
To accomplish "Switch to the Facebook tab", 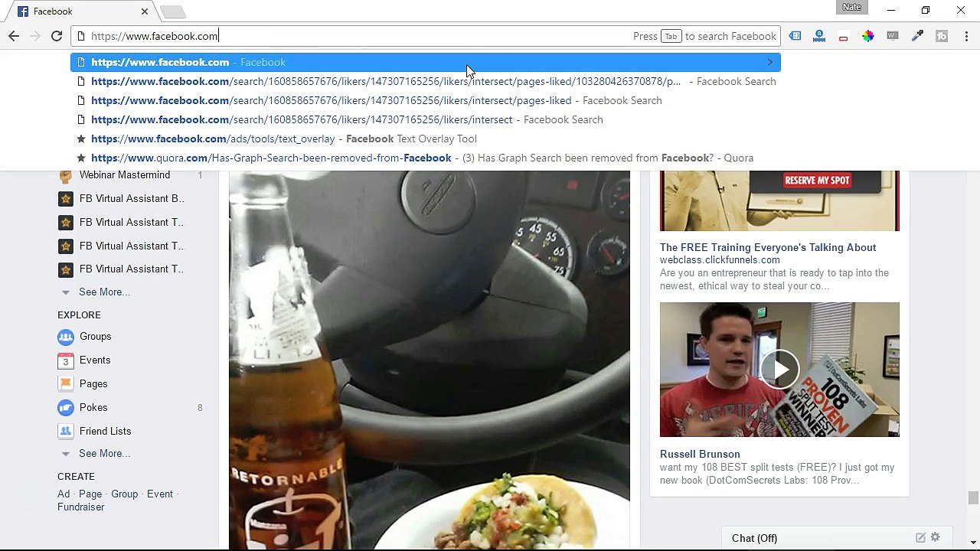I will pyautogui.click(x=83, y=11).
